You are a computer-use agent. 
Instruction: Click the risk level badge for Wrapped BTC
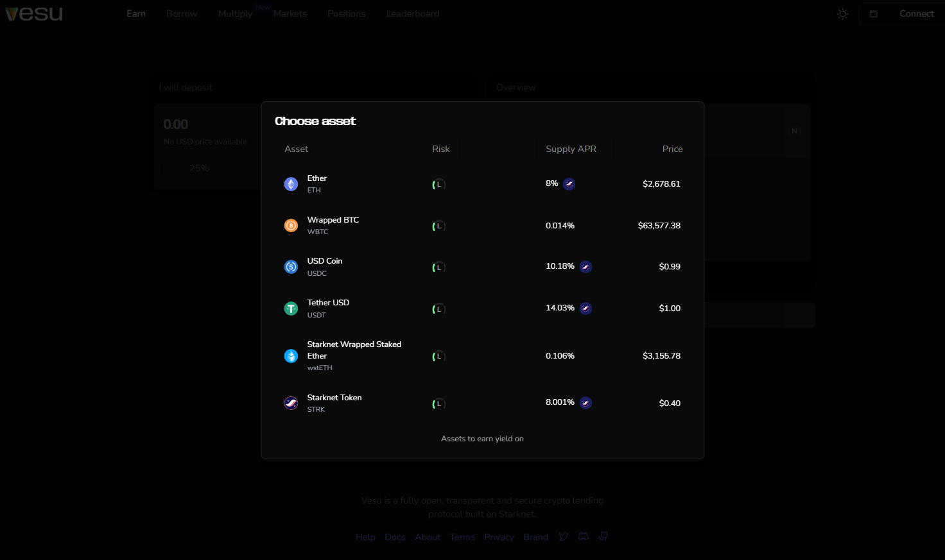[x=438, y=226]
